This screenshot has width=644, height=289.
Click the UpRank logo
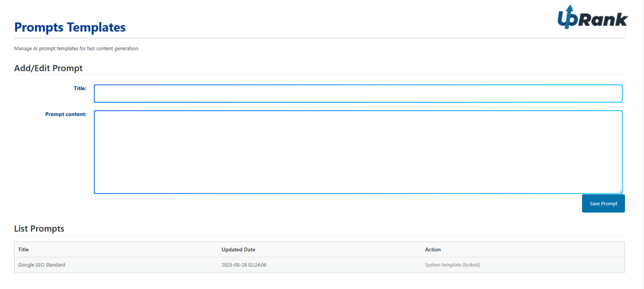[x=592, y=17]
